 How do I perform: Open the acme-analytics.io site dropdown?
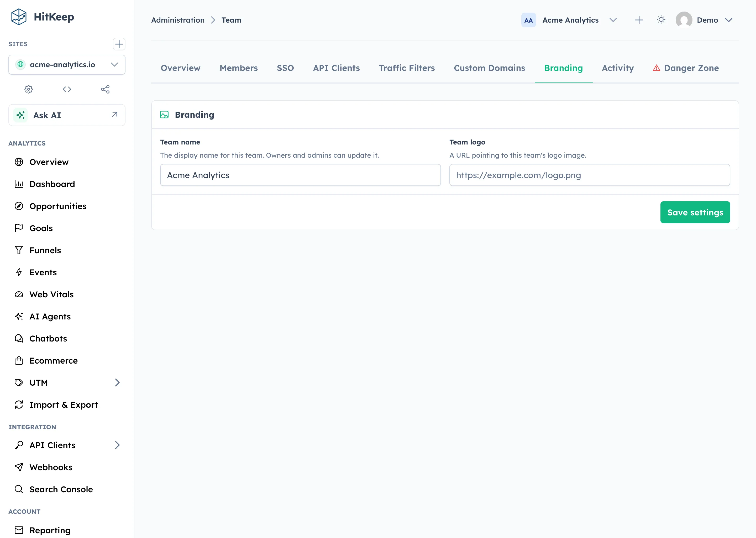click(67, 65)
